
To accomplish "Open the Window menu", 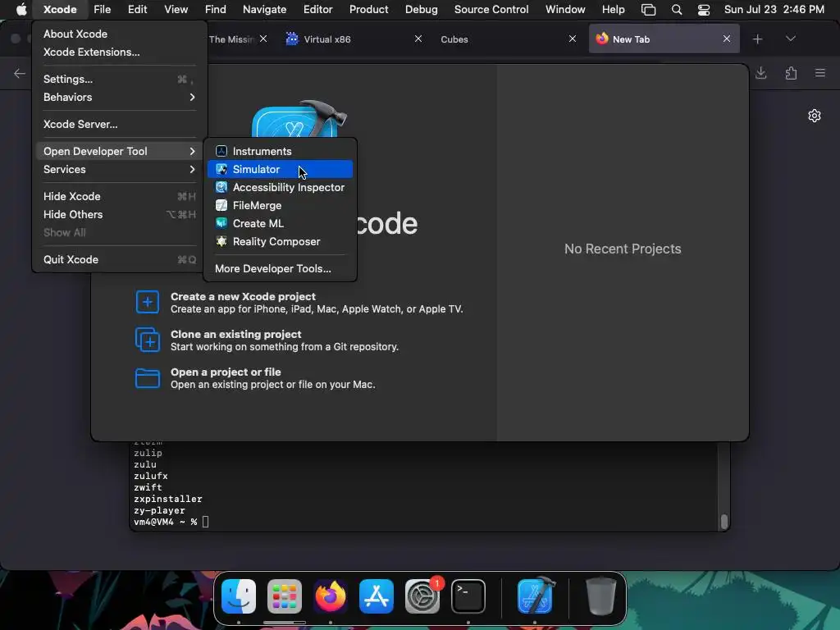I will click(565, 9).
